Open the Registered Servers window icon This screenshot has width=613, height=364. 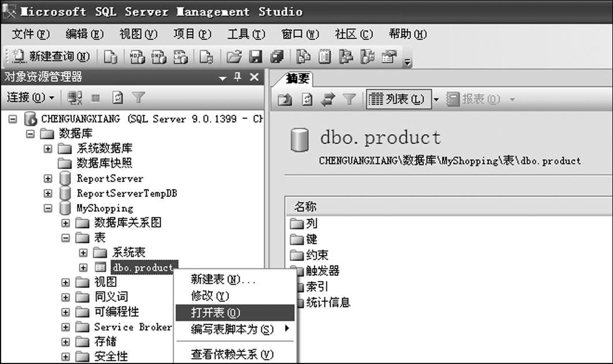pyautogui.click(x=304, y=57)
